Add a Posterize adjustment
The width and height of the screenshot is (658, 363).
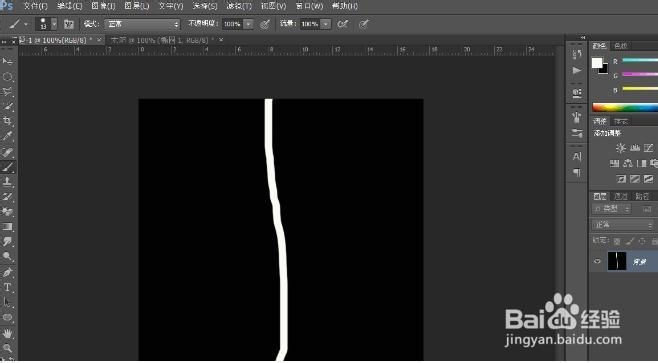click(x=635, y=179)
